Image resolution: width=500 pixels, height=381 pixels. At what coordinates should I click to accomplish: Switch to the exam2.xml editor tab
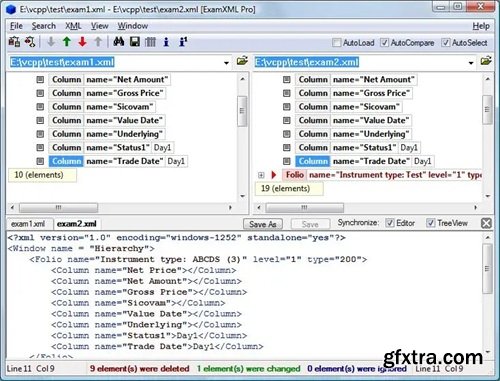77,224
